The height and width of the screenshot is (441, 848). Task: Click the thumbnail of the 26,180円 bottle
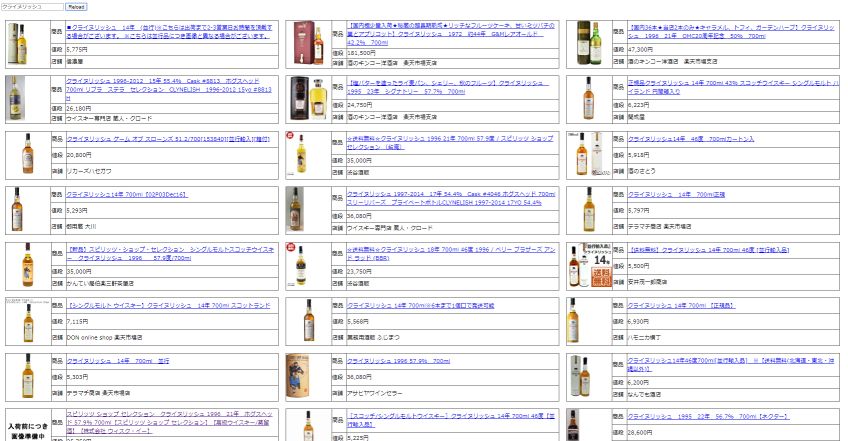[17, 99]
